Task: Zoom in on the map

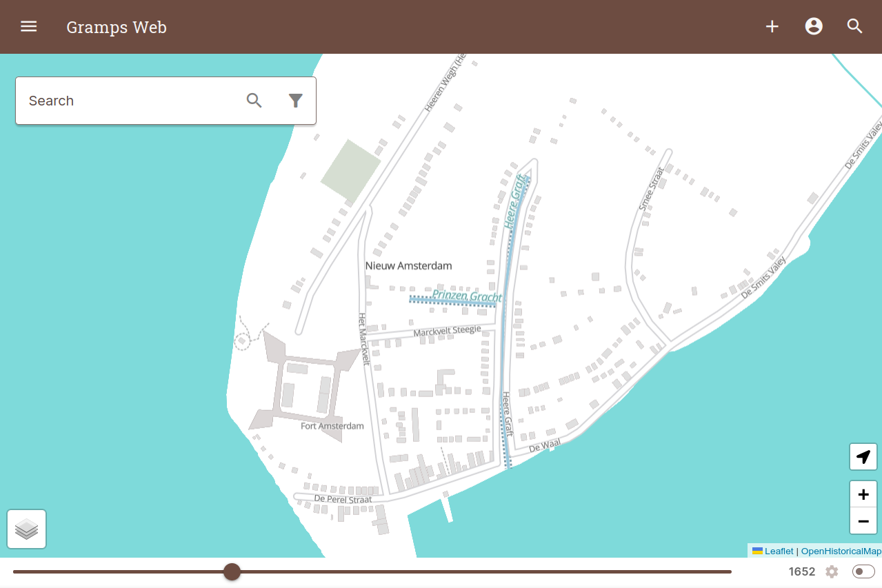Action: coord(863,494)
